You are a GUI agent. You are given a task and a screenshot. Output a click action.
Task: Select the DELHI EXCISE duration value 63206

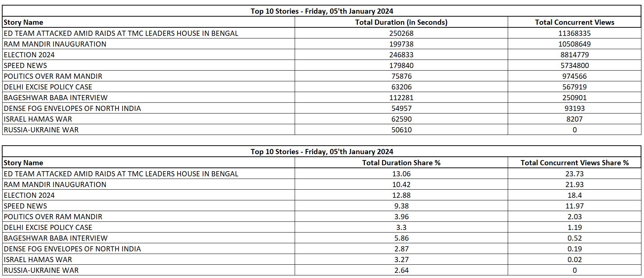pos(401,87)
